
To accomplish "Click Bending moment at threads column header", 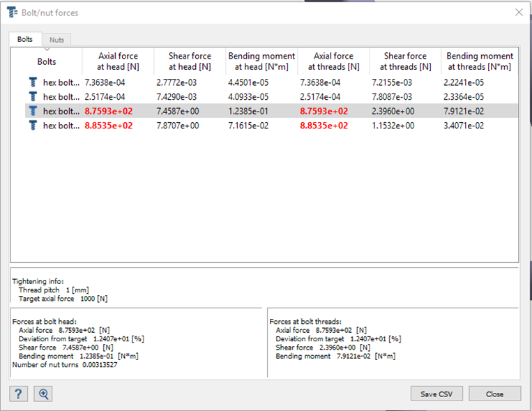I will point(480,61).
